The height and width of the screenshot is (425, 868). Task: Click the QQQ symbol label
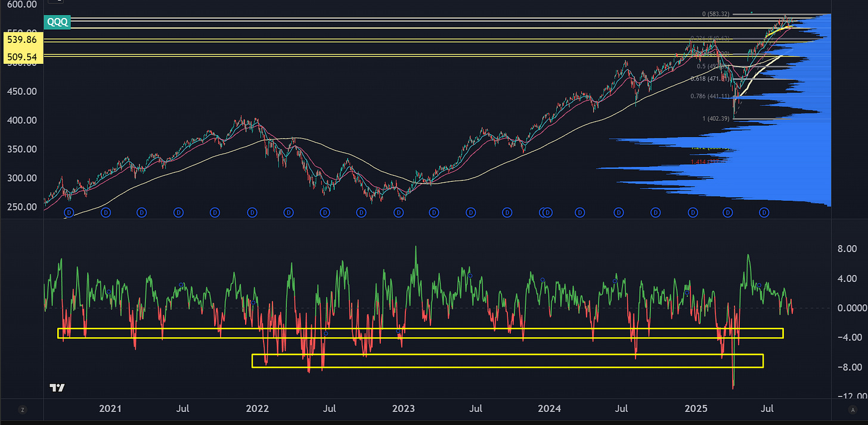coord(57,22)
